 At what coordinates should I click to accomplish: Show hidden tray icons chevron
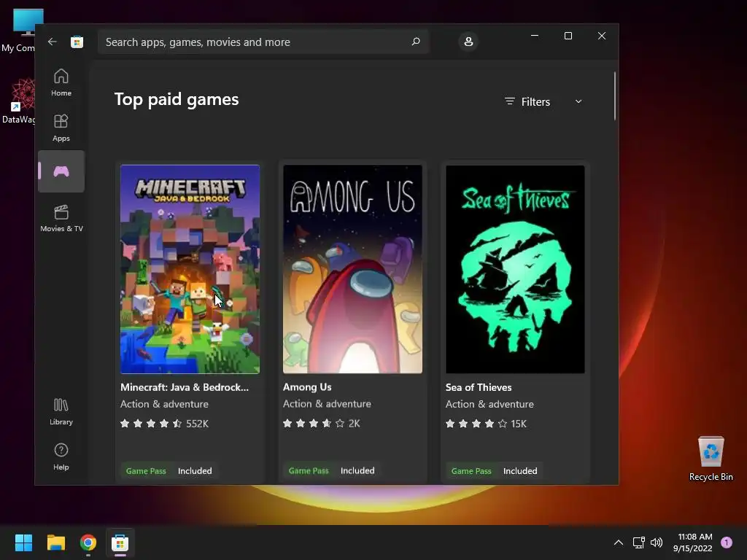point(619,542)
